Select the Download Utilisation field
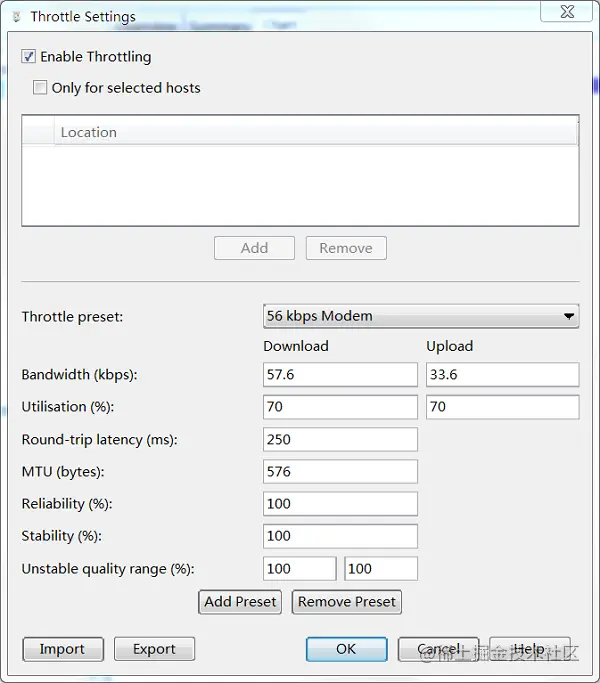Image resolution: width=600 pixels, height=683 pixels. point(340,407)
